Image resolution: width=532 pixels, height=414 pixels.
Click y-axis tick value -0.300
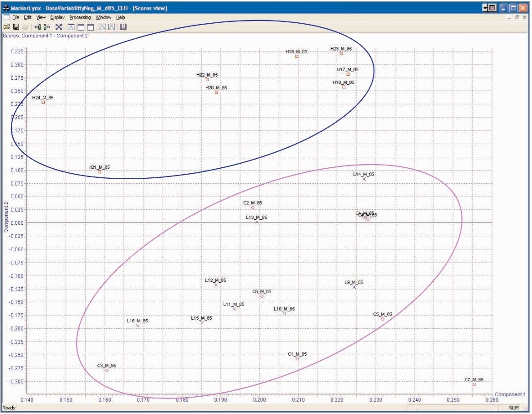(16, 381)
